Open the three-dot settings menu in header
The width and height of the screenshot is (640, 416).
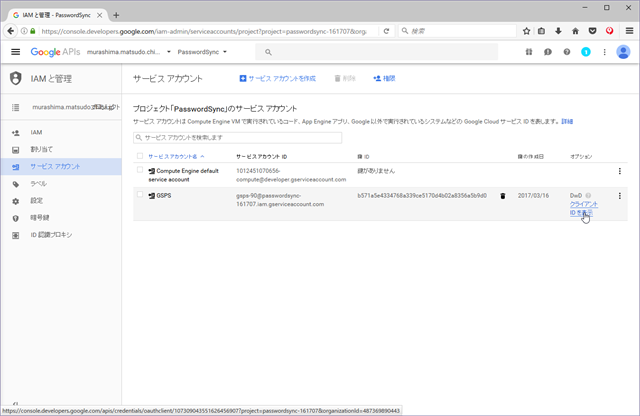coord(604,52)
